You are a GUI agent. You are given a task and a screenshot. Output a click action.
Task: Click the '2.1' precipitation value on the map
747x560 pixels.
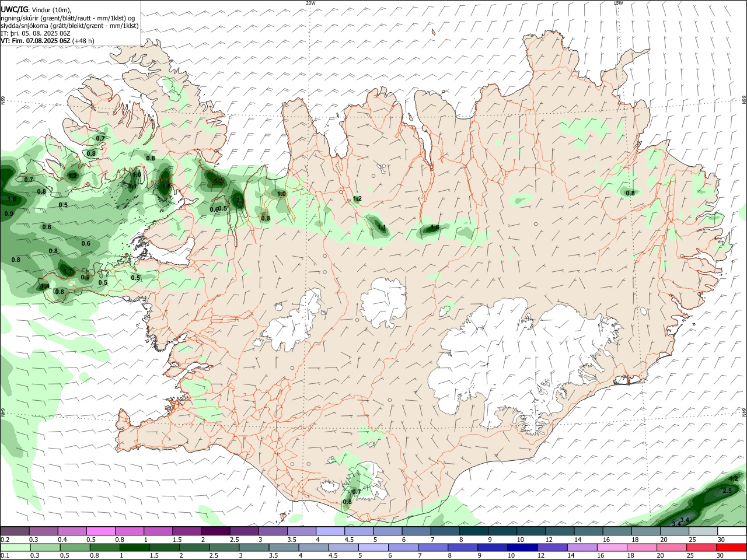click(x=239, y=199)
